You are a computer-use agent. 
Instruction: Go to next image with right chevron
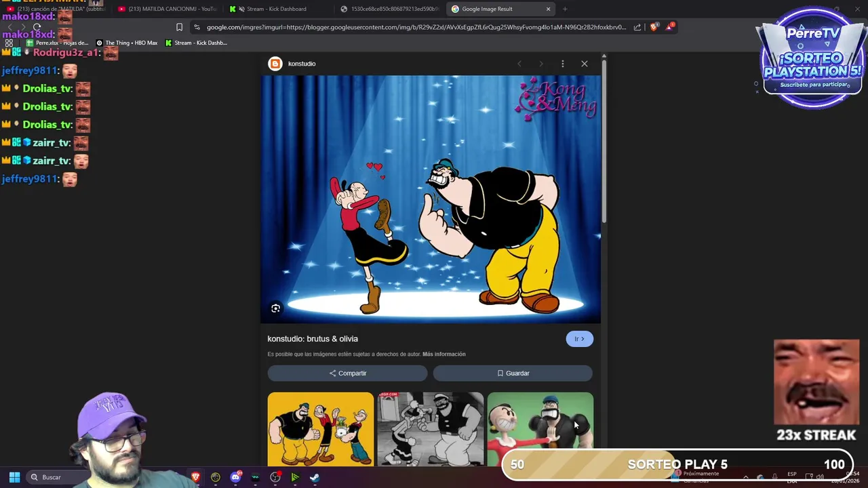(540, 64)
